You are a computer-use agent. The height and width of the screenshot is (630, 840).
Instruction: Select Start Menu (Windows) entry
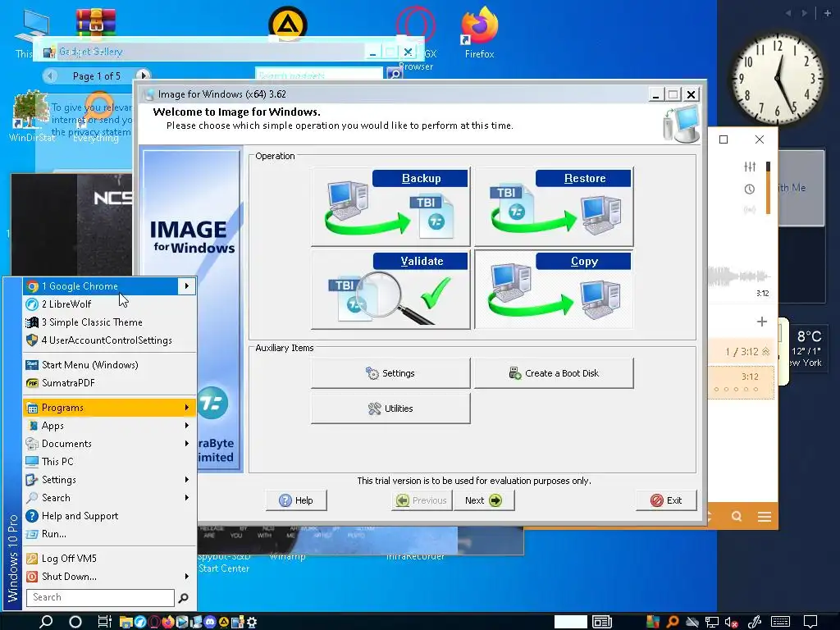pos(109,365)
